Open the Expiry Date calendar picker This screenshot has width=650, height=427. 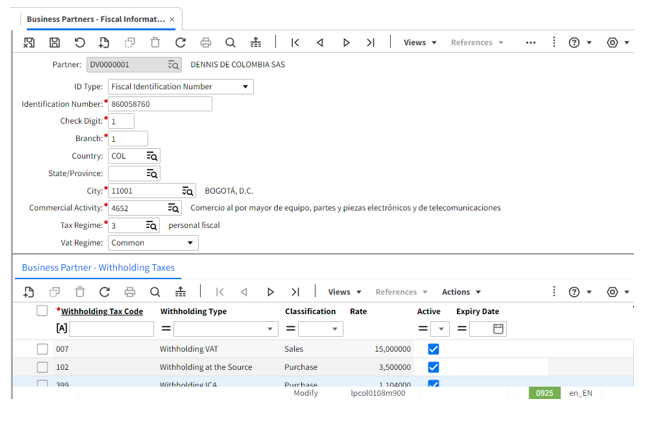coord(498,329)
